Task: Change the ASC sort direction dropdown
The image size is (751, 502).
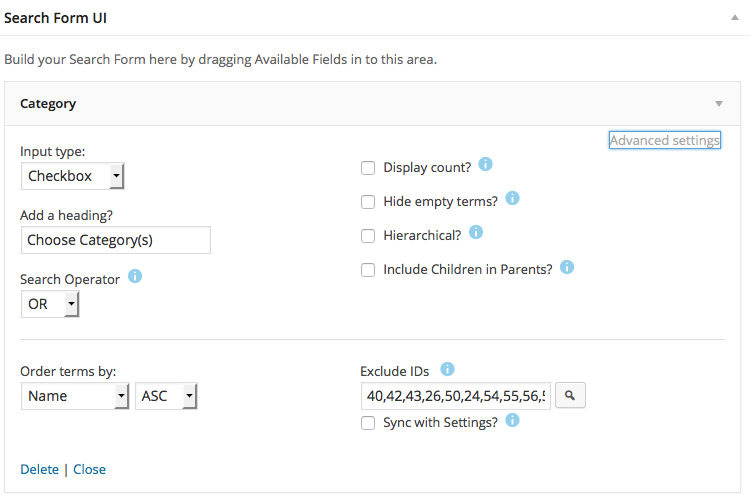Action: [x=167, y=396]
